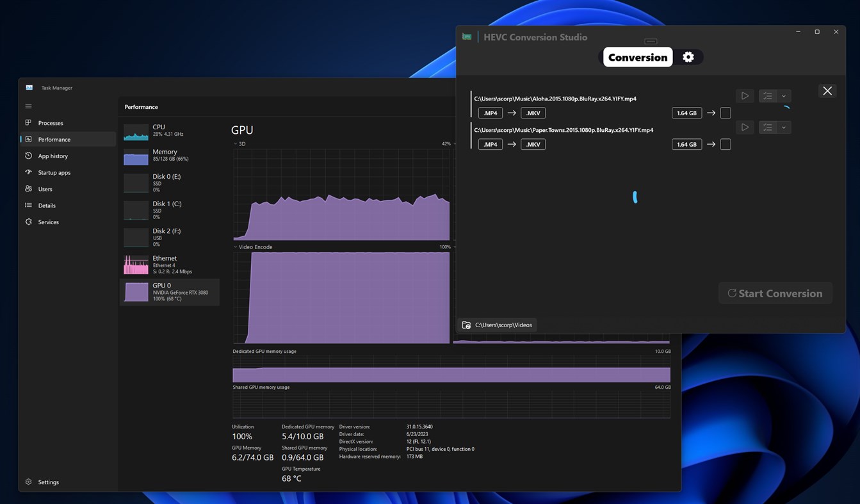This screenshot has width=860, height=504.
Task: Choose .MKV output format for Aloha.2015
Action: tap(533, 113)
